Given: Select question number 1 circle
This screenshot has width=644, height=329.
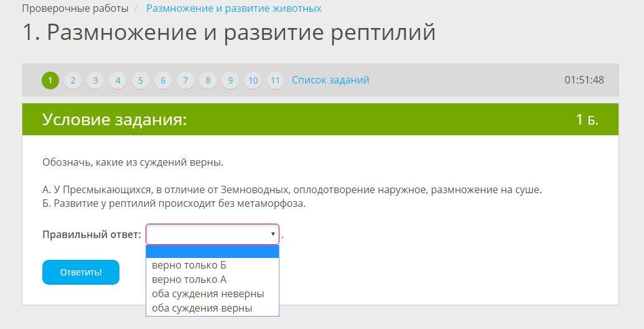Looking at the screenshot, I should coord(50,80).
